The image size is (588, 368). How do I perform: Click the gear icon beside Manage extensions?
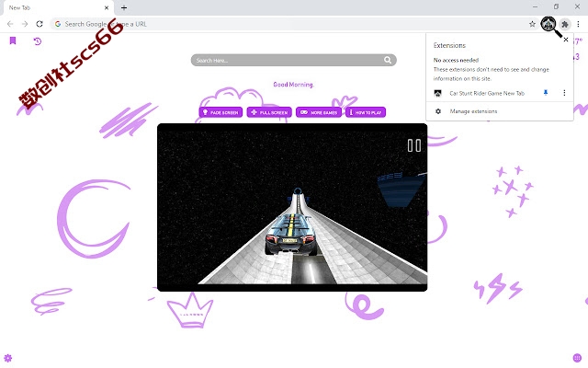coord(438,111)
